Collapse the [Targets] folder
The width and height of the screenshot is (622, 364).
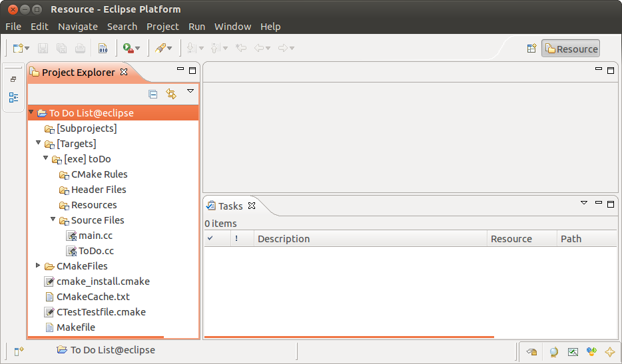39,143
